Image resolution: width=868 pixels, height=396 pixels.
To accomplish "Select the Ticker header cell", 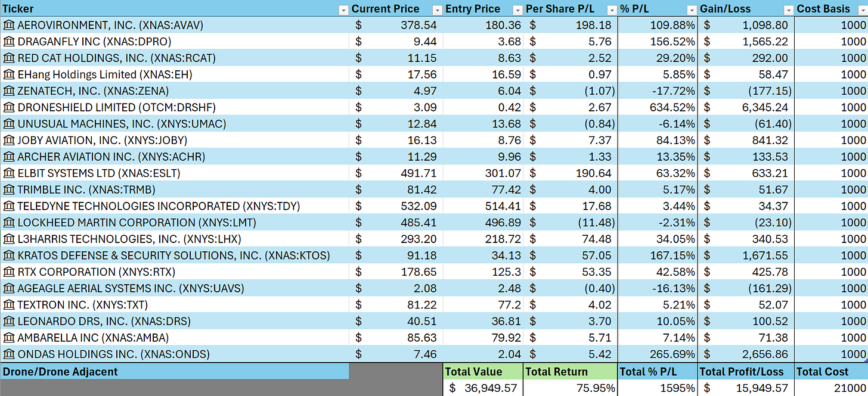I will pyautogui.click(x=175, y=9).
